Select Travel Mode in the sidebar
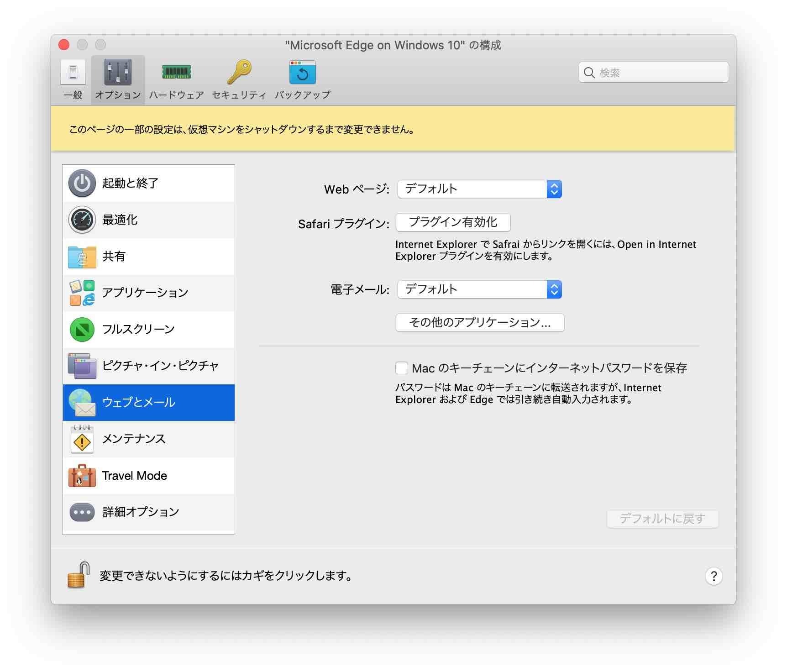The width and height of the screenshot is (787, 672). (149, 476)
